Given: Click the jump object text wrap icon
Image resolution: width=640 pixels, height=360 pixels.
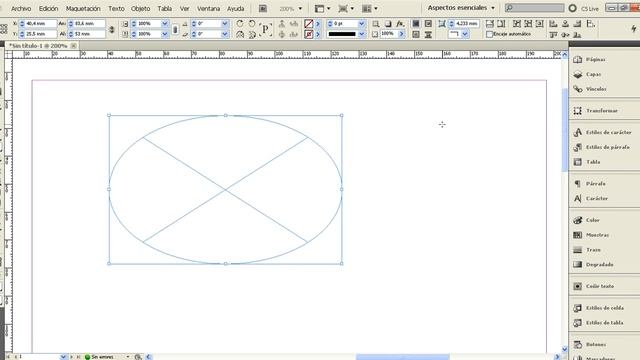Looking at the screenshot, I should 428,35.
